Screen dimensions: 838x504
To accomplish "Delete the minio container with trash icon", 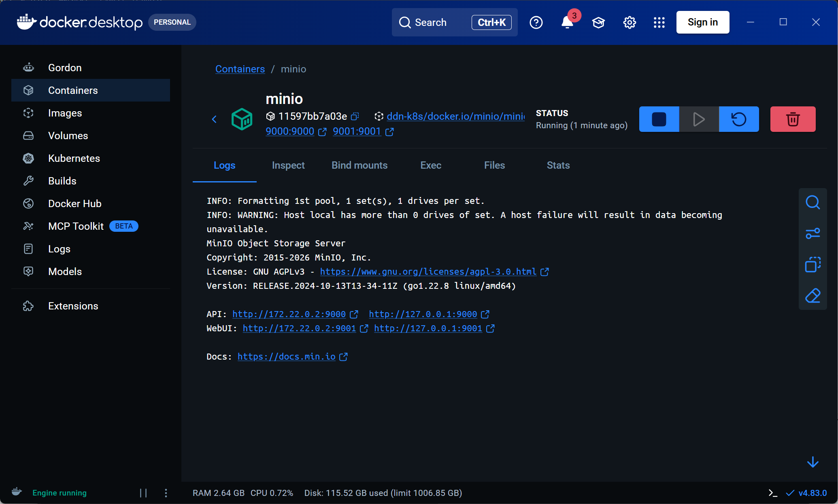I will click(x=793, y=119).
